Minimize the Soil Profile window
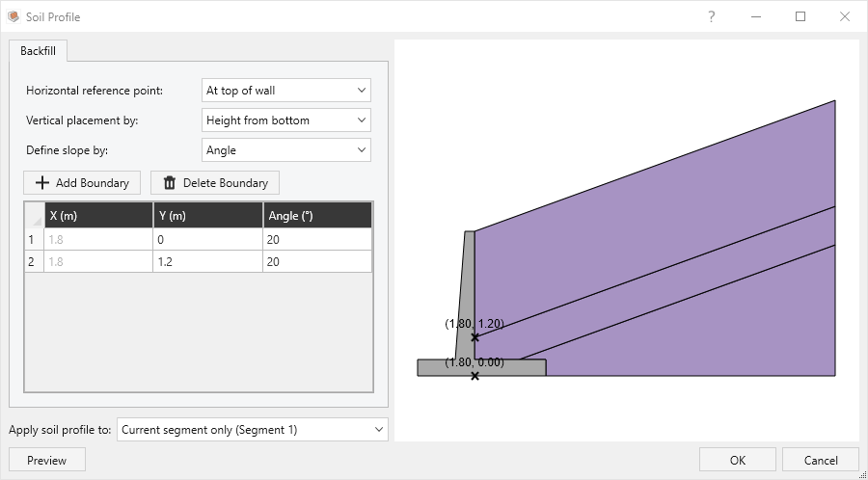Viewport: 868px width, 480px height. (755, 16)
